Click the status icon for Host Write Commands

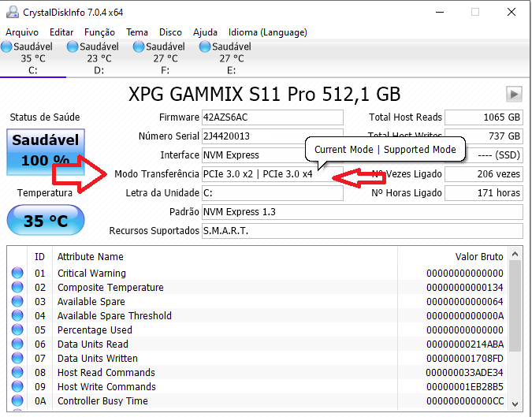coord(17,387)
